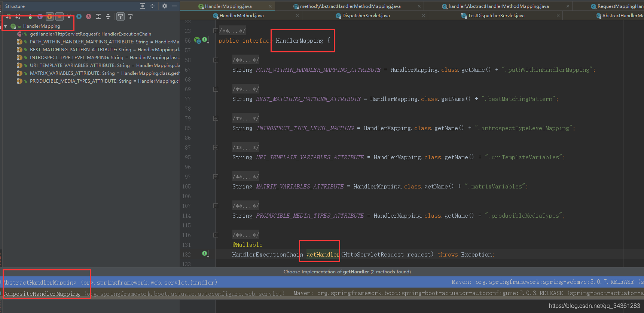Screen dimensions: 644x313
Task: Click implemented-method gutter icon at line 132
Action: pyautogui.click(x=205, y=254)
